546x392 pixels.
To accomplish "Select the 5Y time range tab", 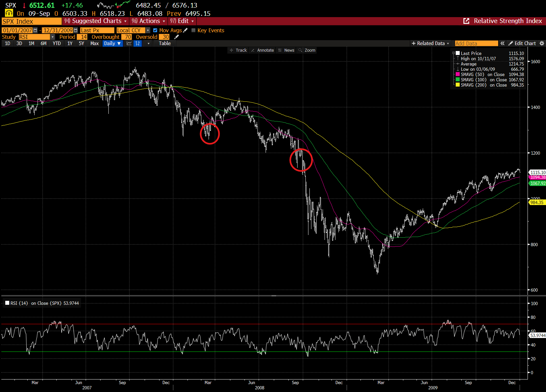I will [x=81, y=43].
